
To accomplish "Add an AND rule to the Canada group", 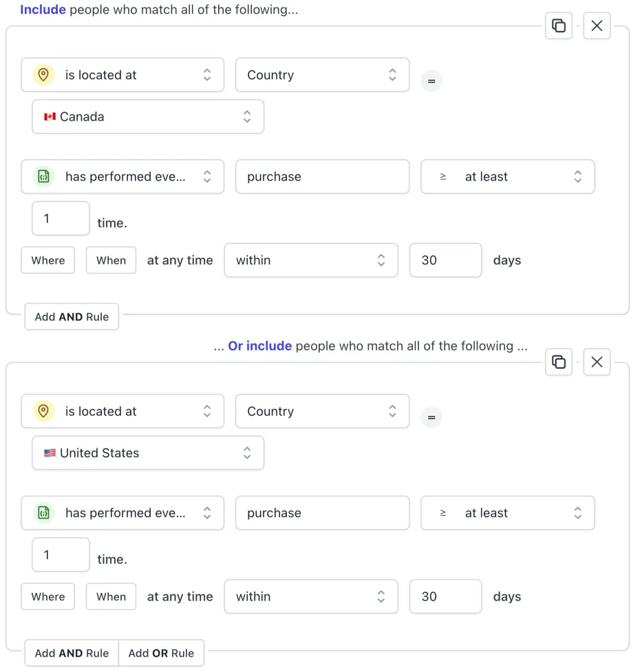I will 72,317.
